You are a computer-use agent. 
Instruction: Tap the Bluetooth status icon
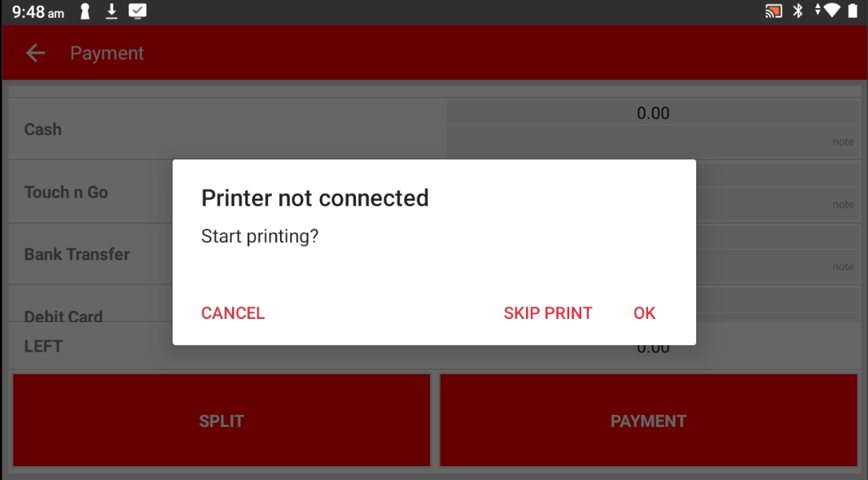[798, 11]
